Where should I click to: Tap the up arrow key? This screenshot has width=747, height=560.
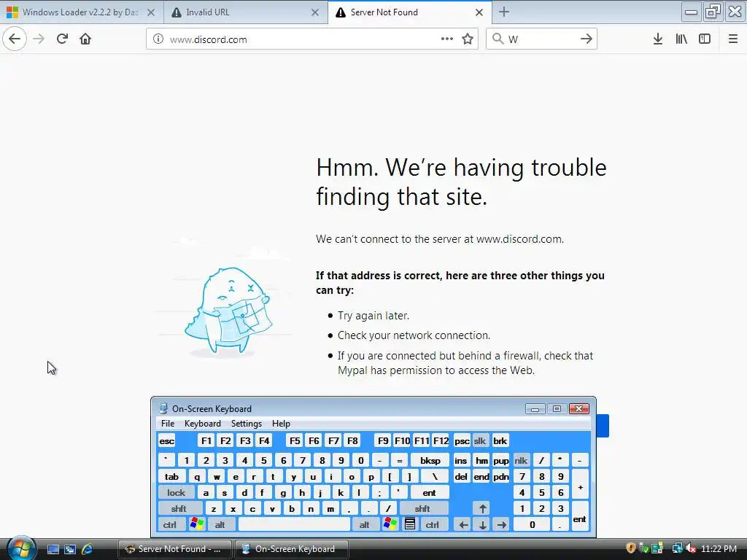click(483, 508)
